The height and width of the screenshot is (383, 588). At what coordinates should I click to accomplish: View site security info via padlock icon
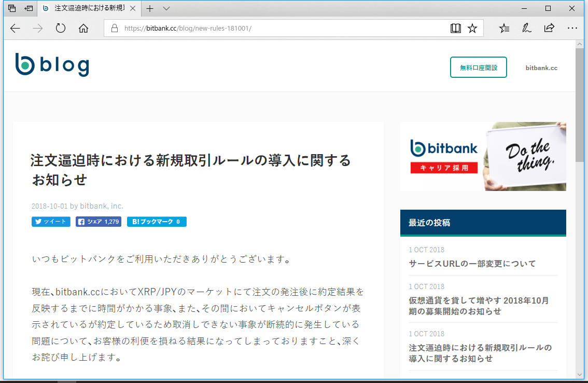(115, 28)
